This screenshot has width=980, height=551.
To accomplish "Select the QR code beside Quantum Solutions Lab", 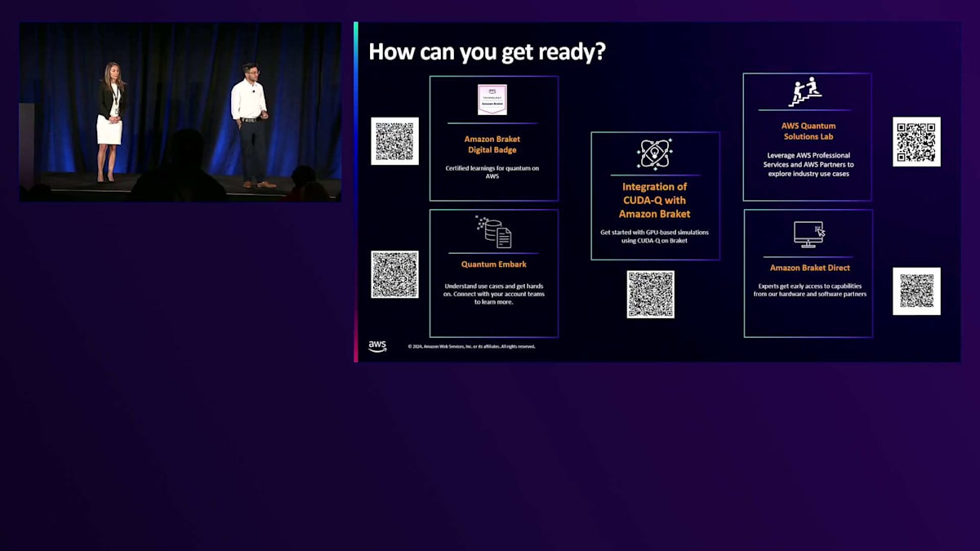I will tap(916, 142).
